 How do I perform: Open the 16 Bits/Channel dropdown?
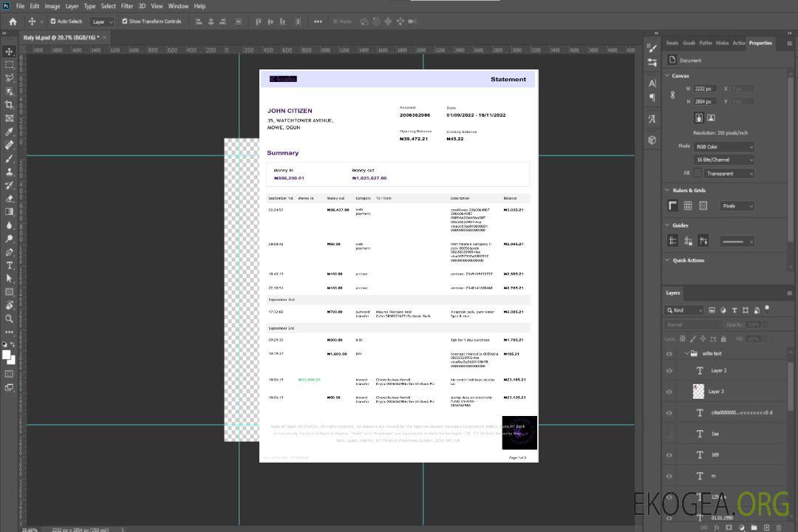pos(723,160)
